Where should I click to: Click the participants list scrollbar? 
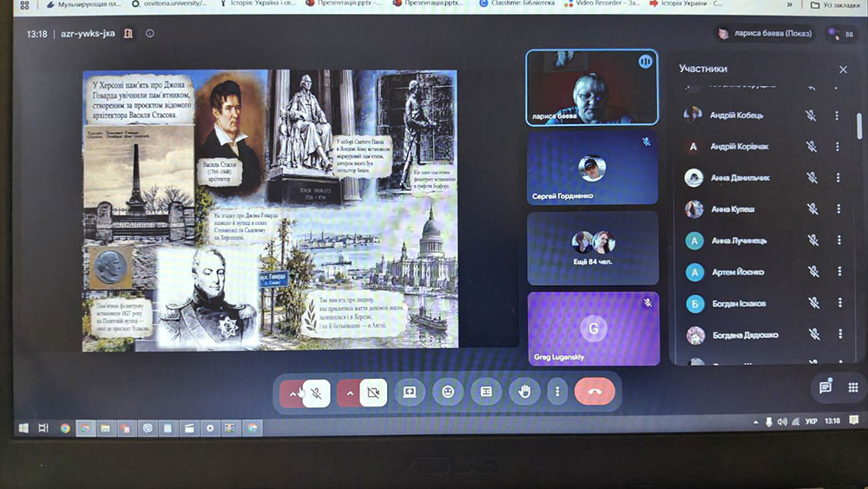tap(859, 126)
